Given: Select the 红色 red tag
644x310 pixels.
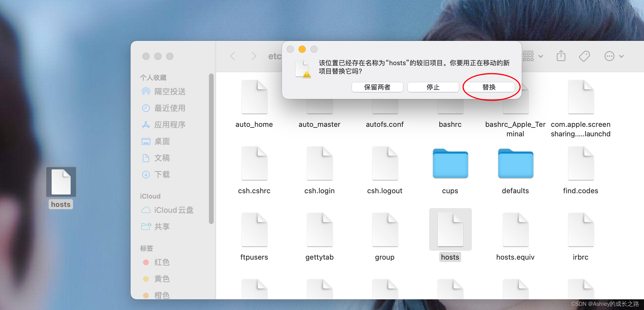Looking at the screenshot, I should tap(162, 262).
